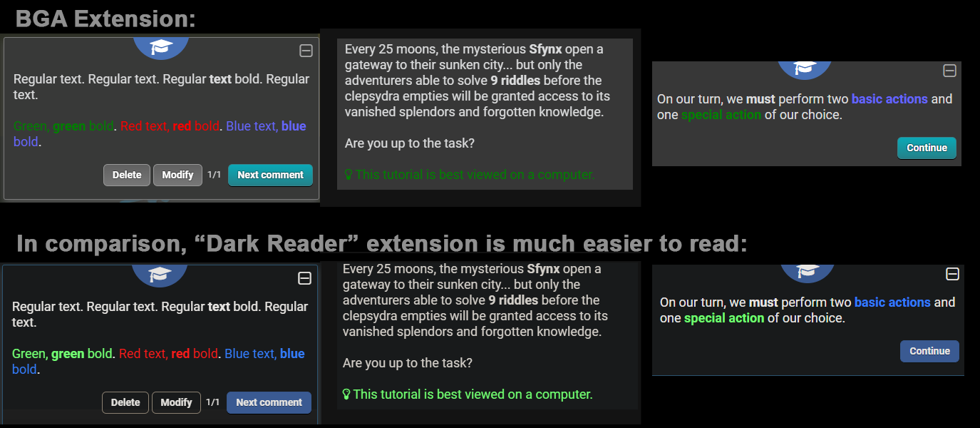Click the 'In comparison, Dark Reader' heading
This screenshot has width=980, height=428.
[382, 244]
